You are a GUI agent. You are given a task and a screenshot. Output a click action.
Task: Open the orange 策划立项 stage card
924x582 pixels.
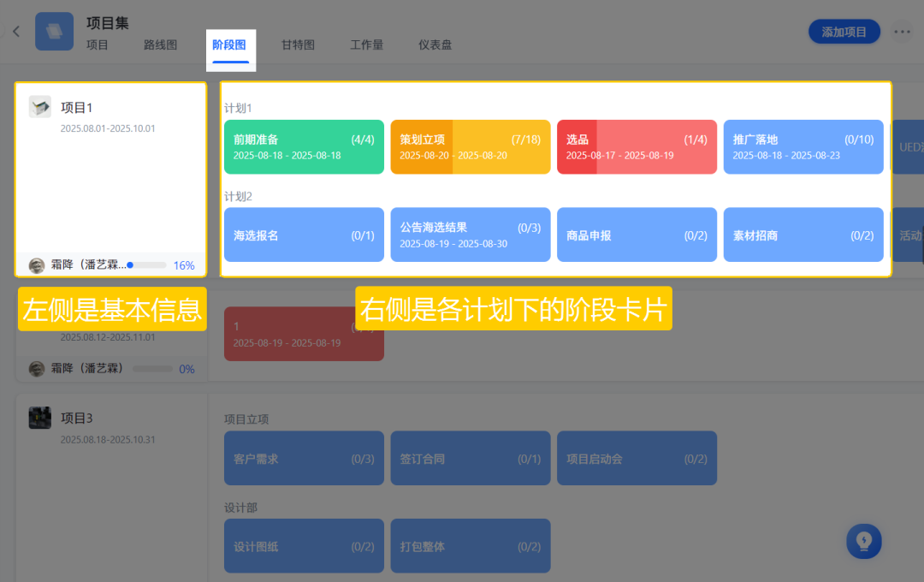470,147
